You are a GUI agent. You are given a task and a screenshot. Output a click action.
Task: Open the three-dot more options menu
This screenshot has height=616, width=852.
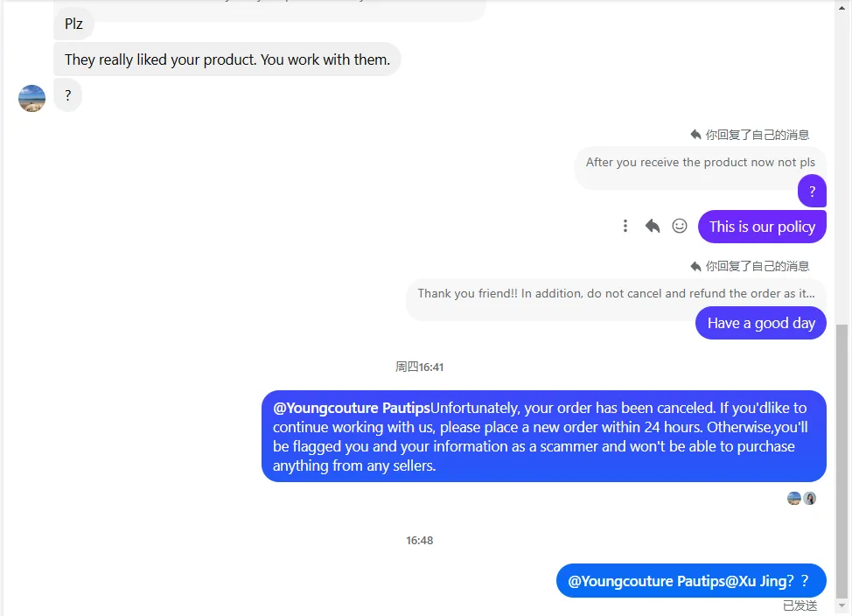(625, 227)
